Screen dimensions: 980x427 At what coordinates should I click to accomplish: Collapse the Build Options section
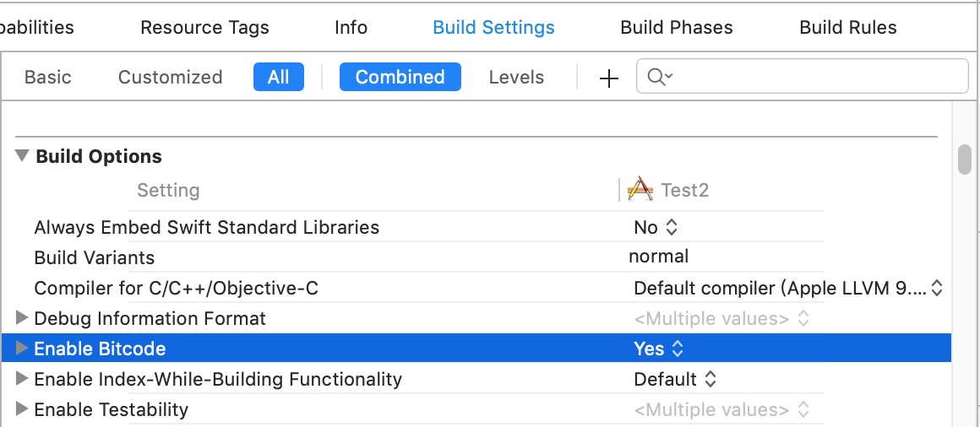click(23, 156)
